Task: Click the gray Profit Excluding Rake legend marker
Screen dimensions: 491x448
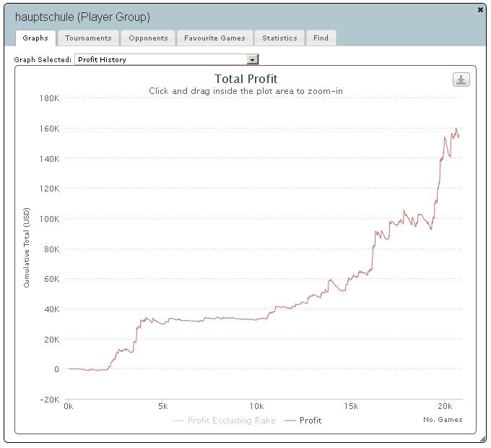Action: click(x=178, y=421)
